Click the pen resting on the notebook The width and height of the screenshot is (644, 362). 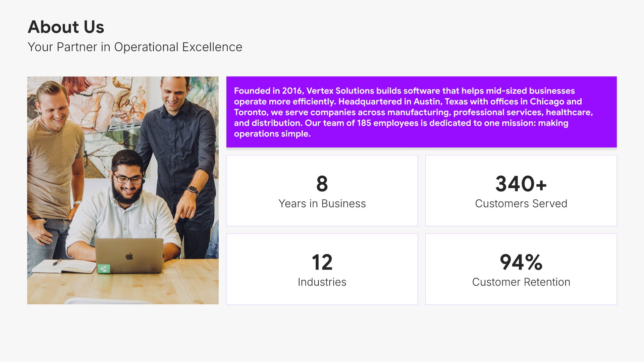(x=57, y=262)
